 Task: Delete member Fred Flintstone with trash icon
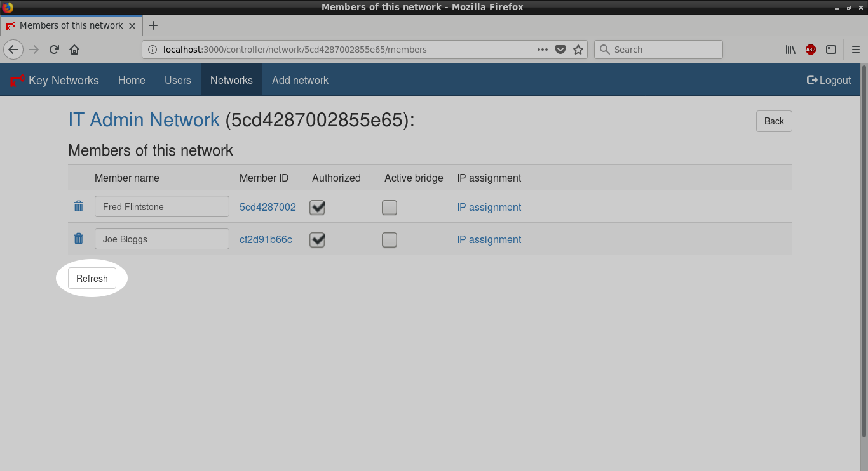tap(79, 206)
